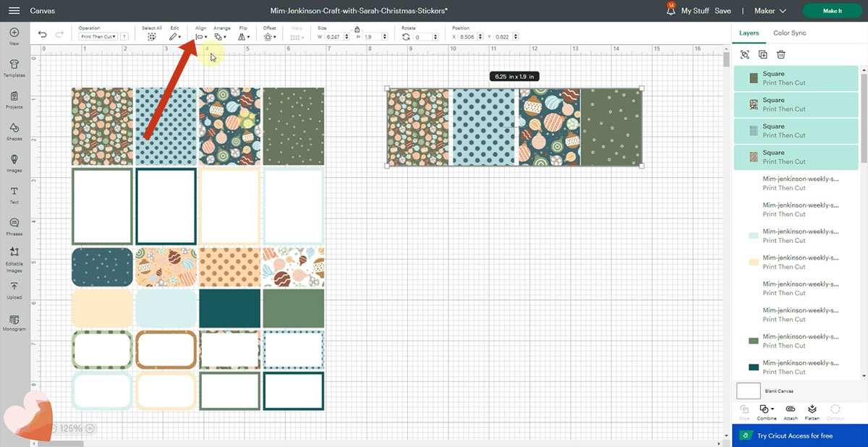Click the Blank Canvas color swatch
868x447 pixels.
tap(748, 391)
